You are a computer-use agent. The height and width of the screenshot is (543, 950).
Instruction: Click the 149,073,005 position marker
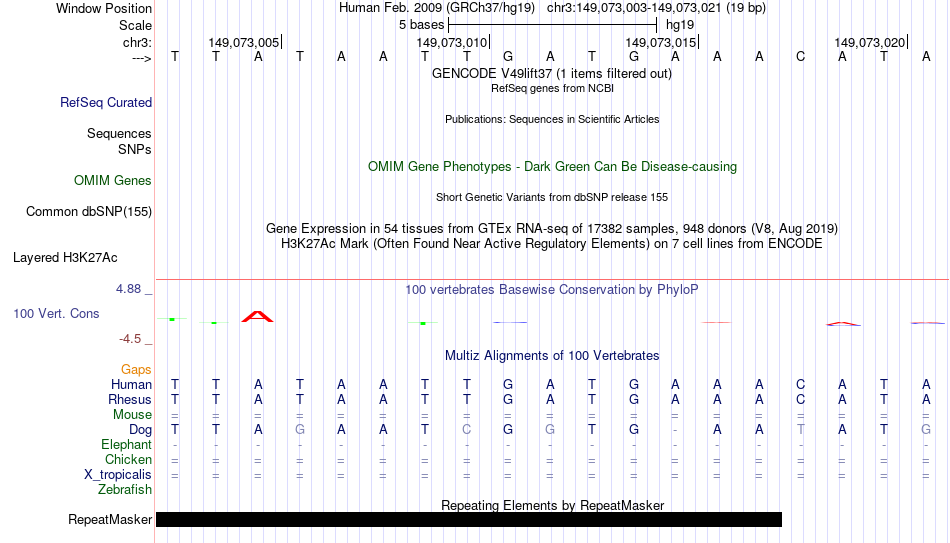coord(244,42)
